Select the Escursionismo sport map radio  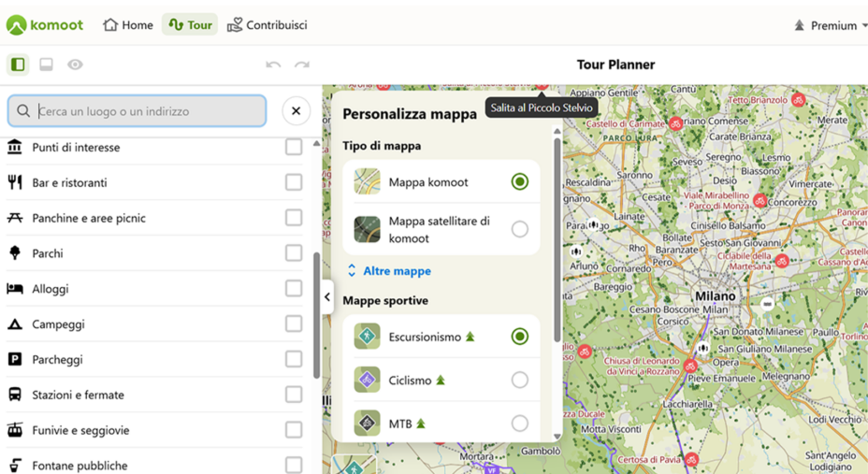pos(520,337)
